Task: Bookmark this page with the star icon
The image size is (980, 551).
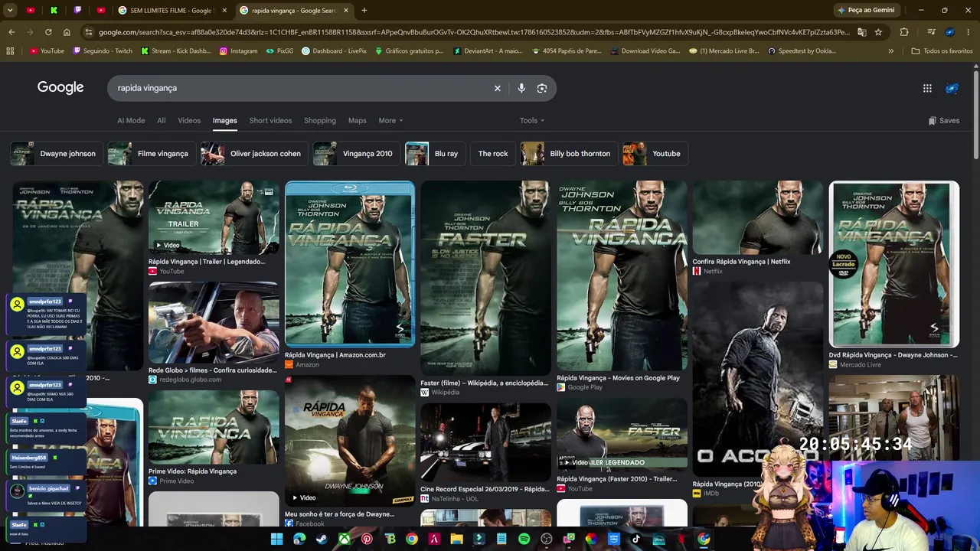Action: point(878,32)
